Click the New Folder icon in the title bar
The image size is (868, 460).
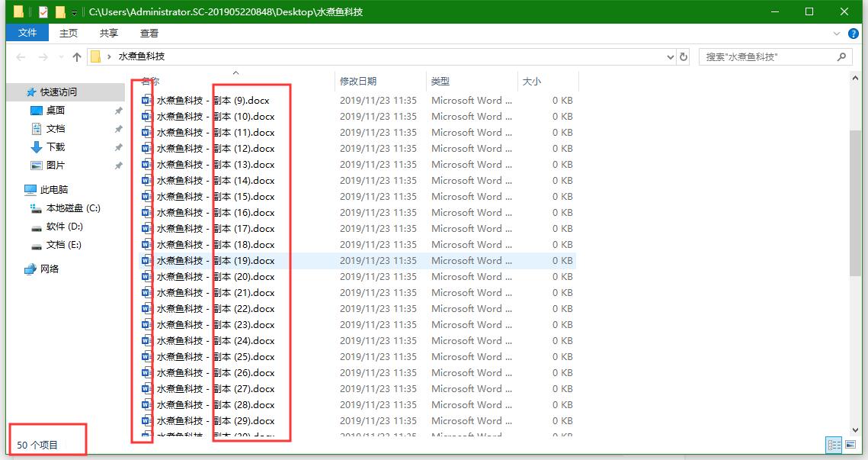click(x=59, y=12)
